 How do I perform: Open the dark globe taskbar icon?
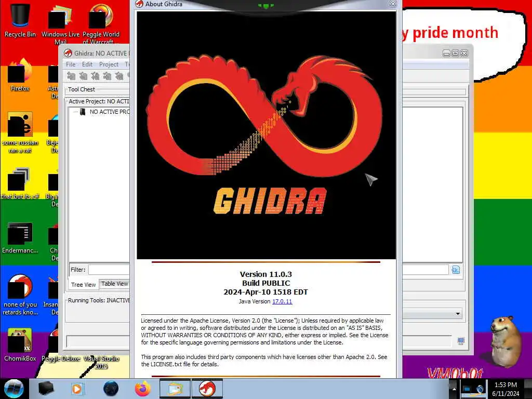[111, 389]
